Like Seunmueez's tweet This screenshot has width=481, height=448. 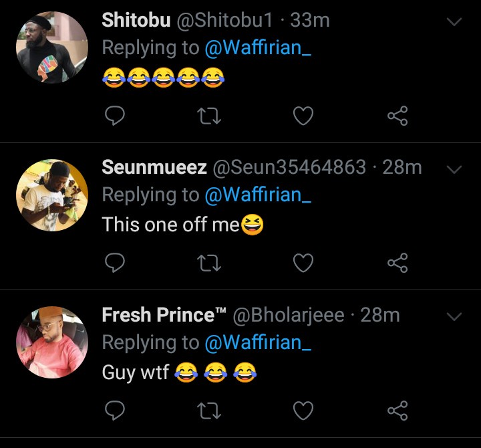click(x=303, y=263)
